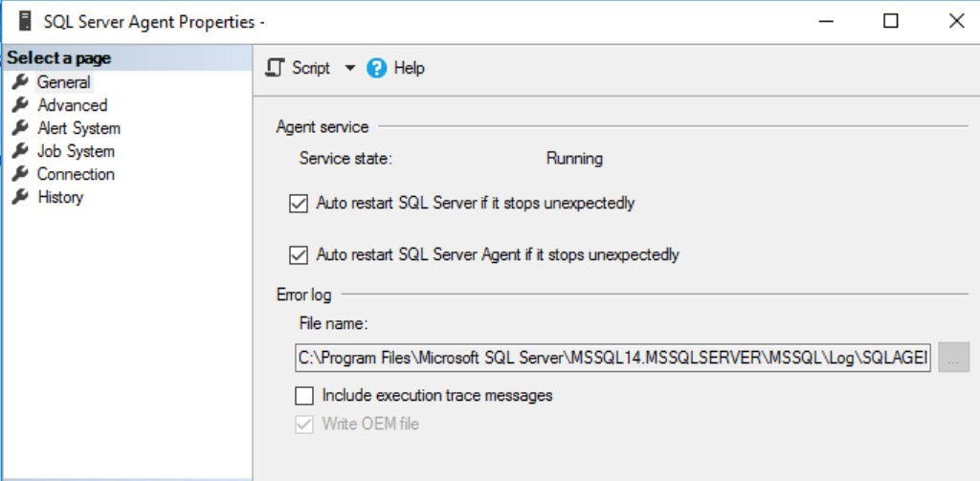Click the Running service state value
Image resolution: width=980 pixels, height=481 pixels.
(574, 159)
